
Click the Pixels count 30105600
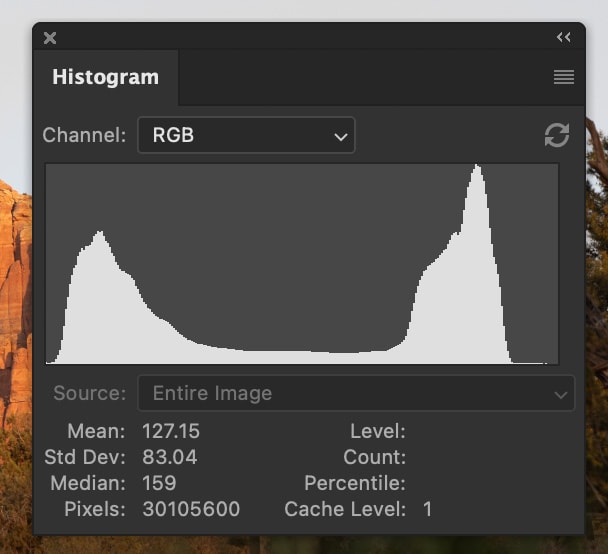tap(191, 509)
